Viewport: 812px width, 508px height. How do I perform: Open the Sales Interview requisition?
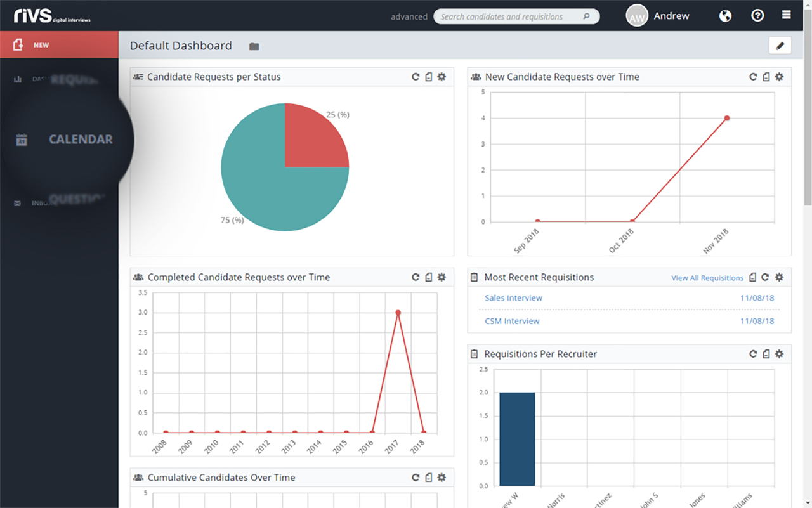[513, 298]
